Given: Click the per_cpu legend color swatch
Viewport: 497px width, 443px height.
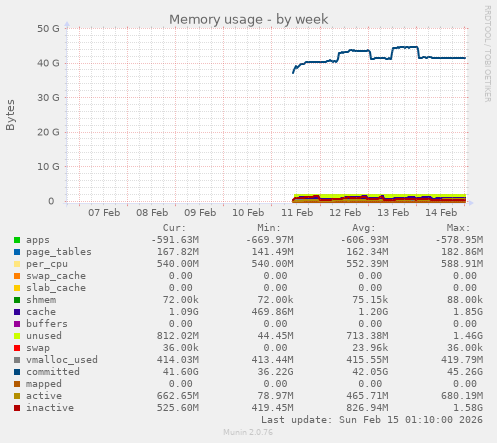Looking at the screenshot, I should tap(17, 264).
